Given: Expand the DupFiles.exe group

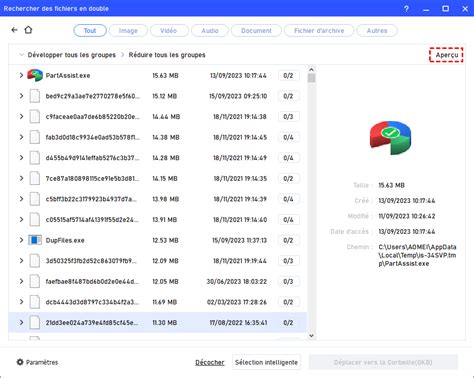Looking at the screenshot, I should click(x=21, y=240).
